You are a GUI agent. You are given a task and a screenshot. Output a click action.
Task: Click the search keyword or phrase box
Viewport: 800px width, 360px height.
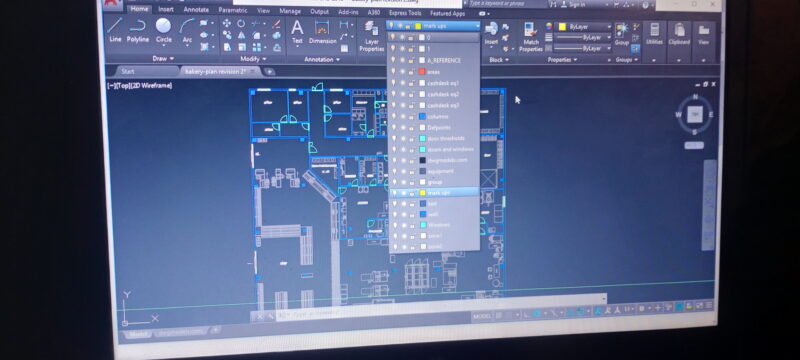click(505, 3)
